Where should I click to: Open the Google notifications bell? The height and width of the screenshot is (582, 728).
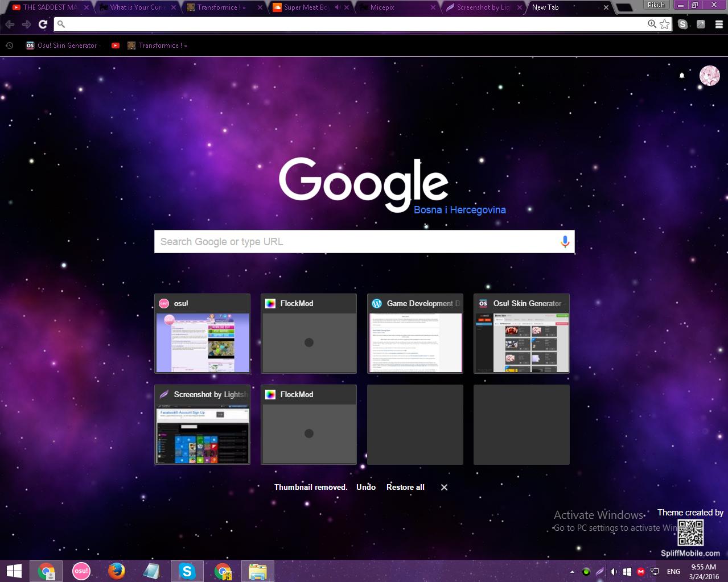click(682, 76)
